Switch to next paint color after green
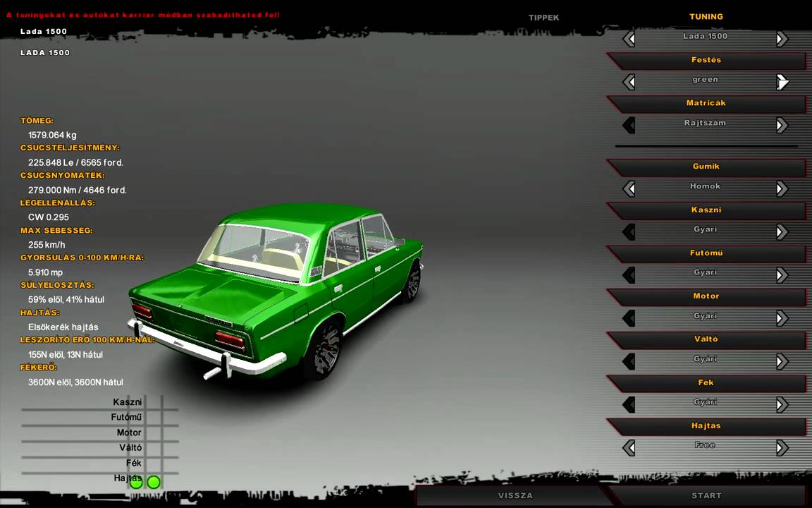Image resolution: width=812 pixels, height=508 pixels. point(782,82)
